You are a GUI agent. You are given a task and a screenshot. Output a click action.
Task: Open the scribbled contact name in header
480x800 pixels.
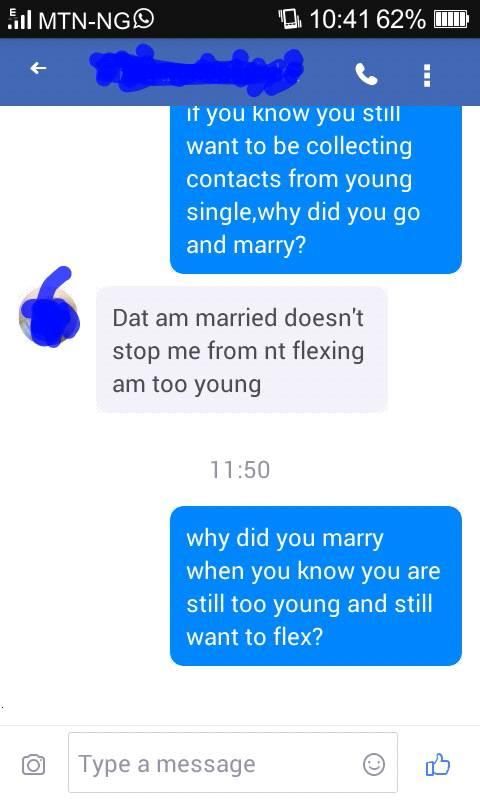click(x=196, y=70)
